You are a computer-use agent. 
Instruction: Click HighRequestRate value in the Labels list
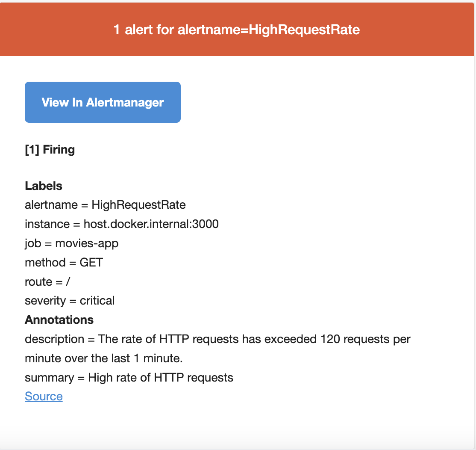[139, 205]
